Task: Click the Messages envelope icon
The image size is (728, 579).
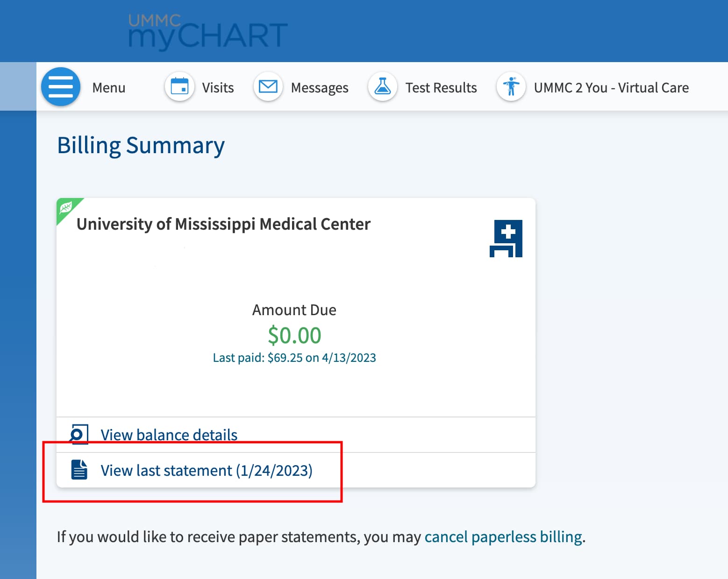Action: point(268,87)
